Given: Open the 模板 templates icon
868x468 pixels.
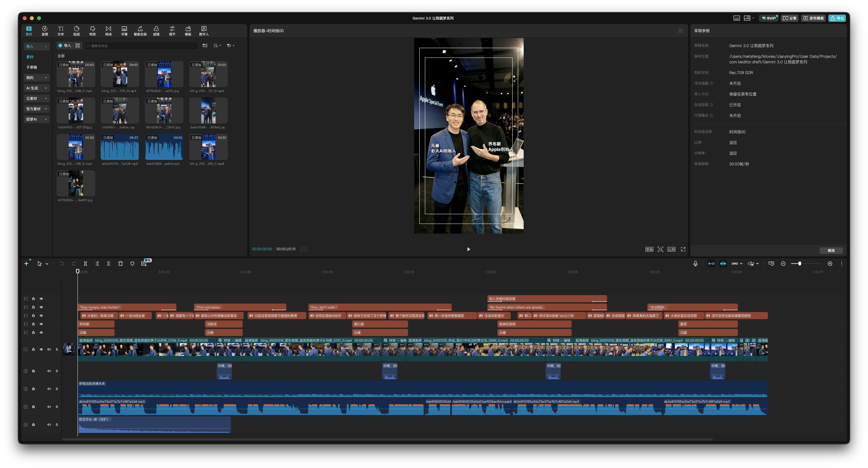Looking at the screenshot, I should (x=188, y=31).
